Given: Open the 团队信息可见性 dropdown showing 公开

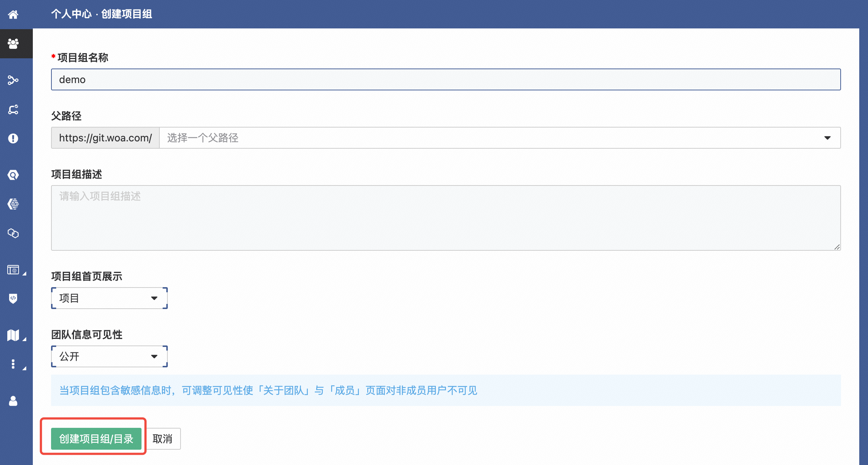Looking at the screenshot, I should (109, 356).
